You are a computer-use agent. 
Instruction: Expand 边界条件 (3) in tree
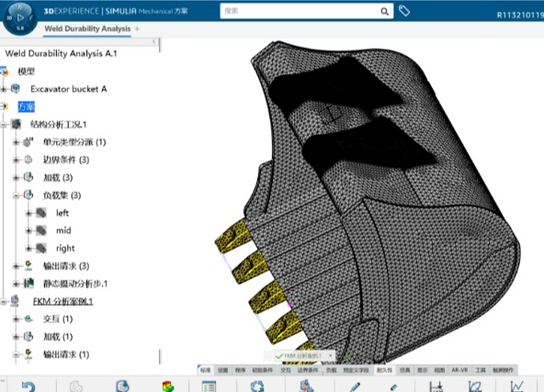(16, 160)
